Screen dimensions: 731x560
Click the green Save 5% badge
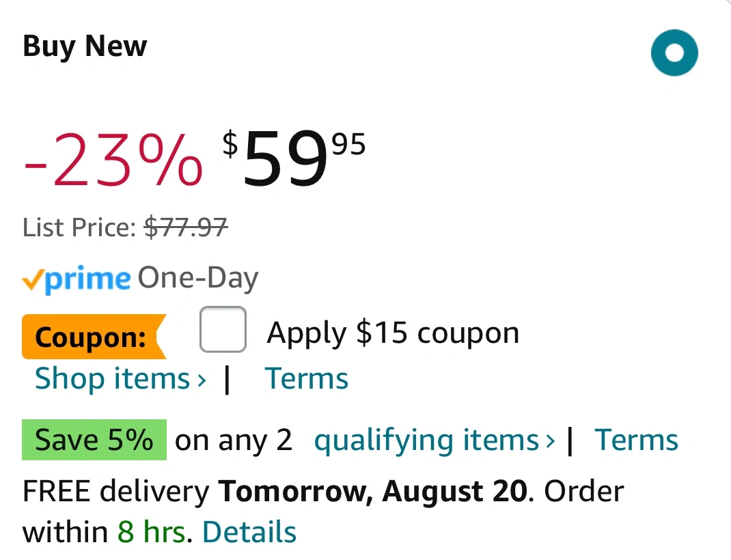94,440
